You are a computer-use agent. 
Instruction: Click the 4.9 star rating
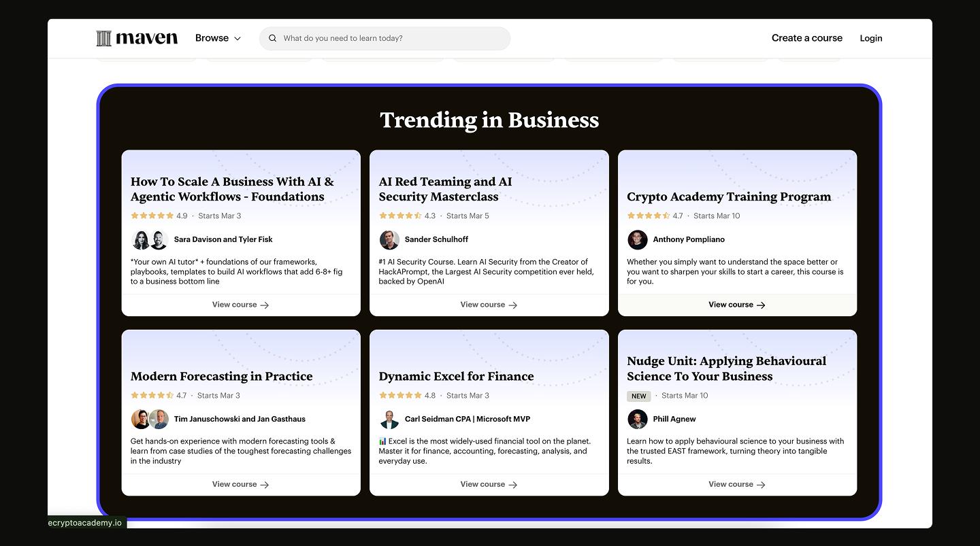[159, 216]
